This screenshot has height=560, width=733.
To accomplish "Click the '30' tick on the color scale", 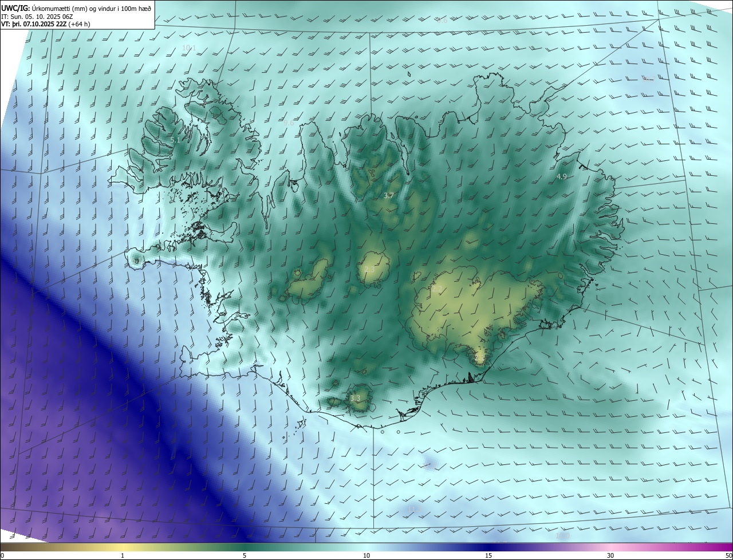I will pyautogui.click(x=610, y=556).
